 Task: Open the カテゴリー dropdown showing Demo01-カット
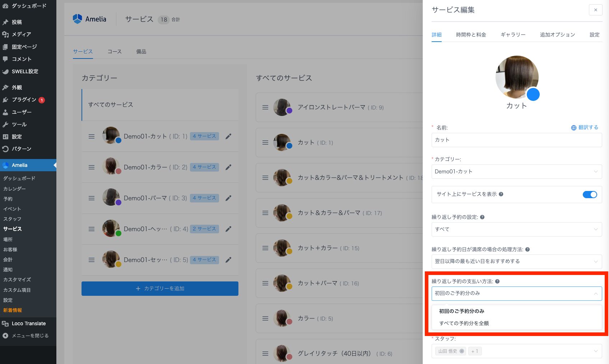(x=516, y=172)
